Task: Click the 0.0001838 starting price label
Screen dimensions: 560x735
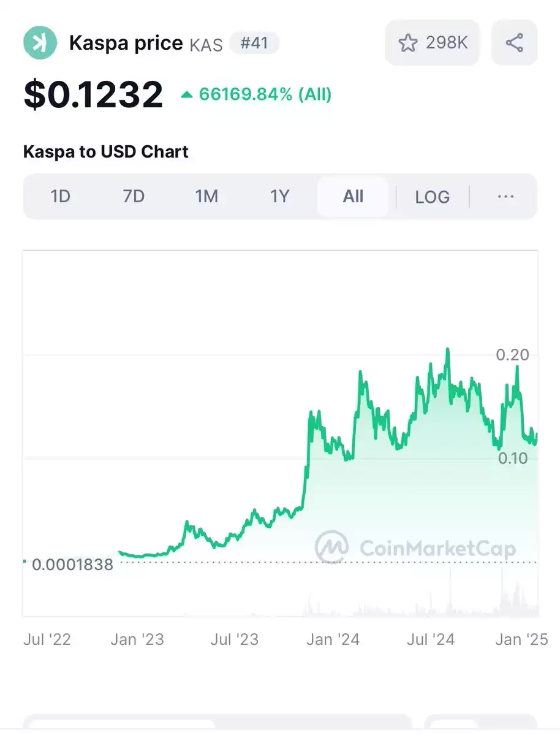Action: click(73, 565)
